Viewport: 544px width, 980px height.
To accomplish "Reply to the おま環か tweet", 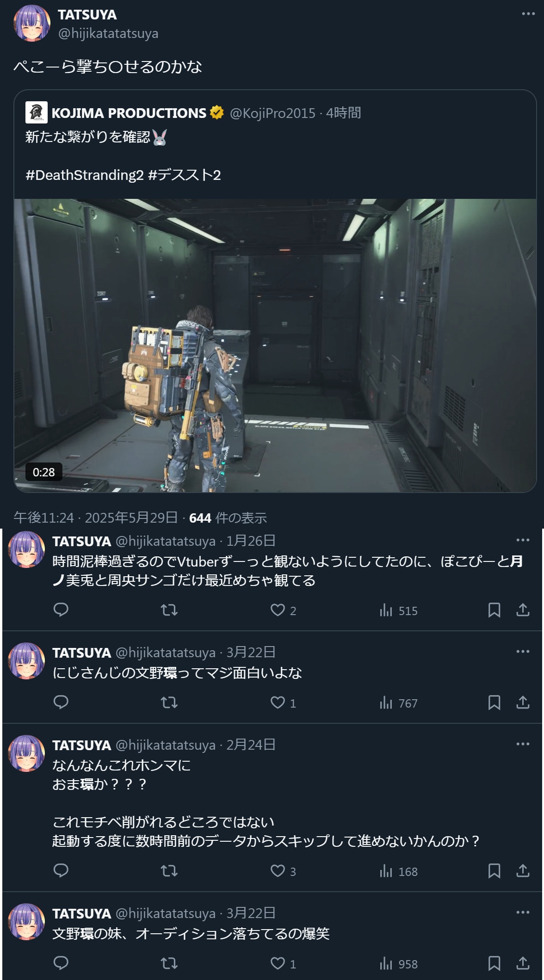I will pyautogui.click(x=61, y=871).
